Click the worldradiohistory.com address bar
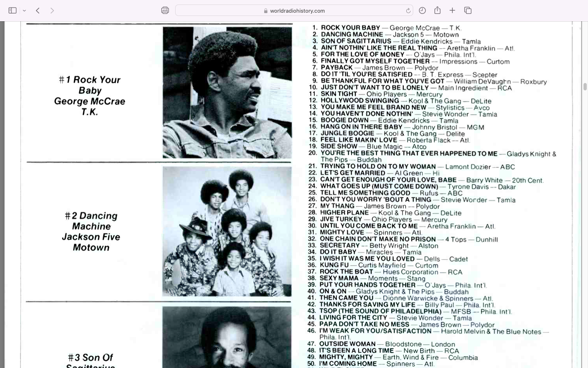Viewport: 588px width, 368px height. pyautogui.click(x=294, y=11)
